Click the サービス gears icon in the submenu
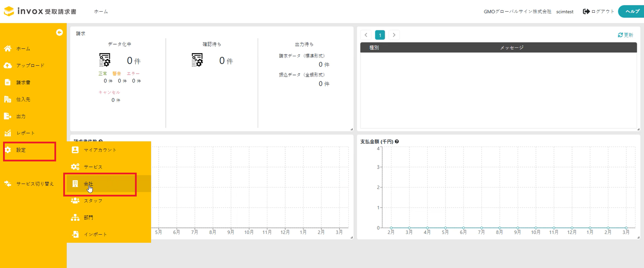Viewport: 644px width, 268px height. coord(75,167)
